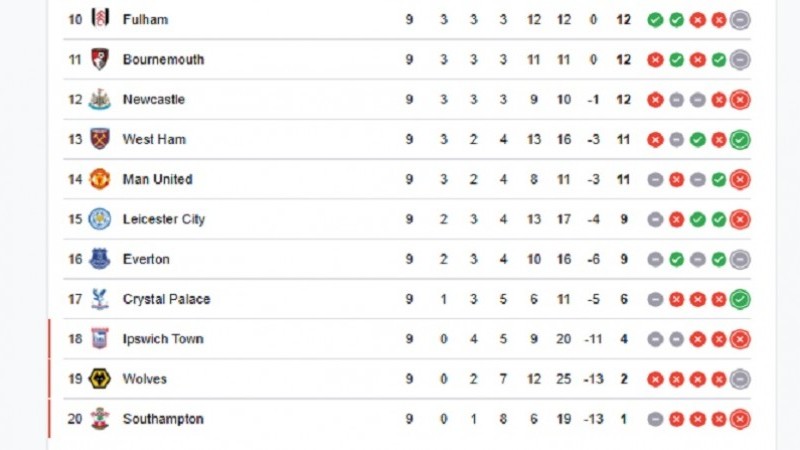Open the Crystal Palace team link
The width and height of the screenshot is (800, 450).
pyautogui.click(x=166, y=299)
